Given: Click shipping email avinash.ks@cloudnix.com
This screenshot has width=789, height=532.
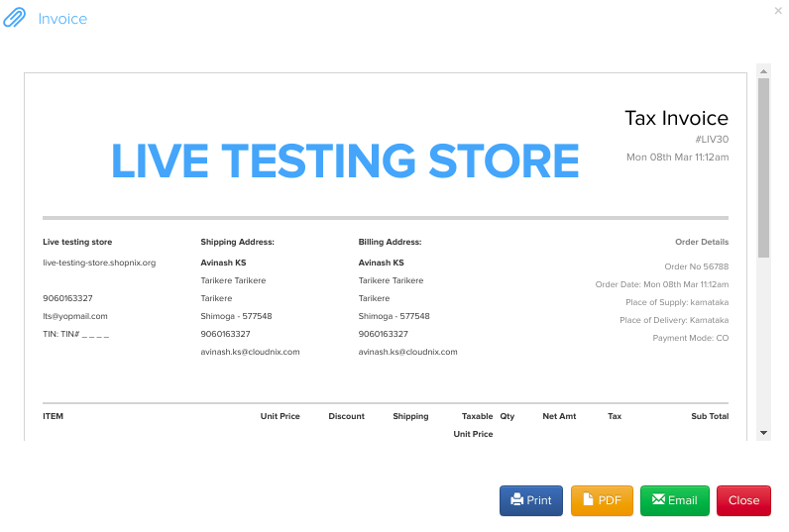Looking at the screenshot, I should click(x=250, y=352).
